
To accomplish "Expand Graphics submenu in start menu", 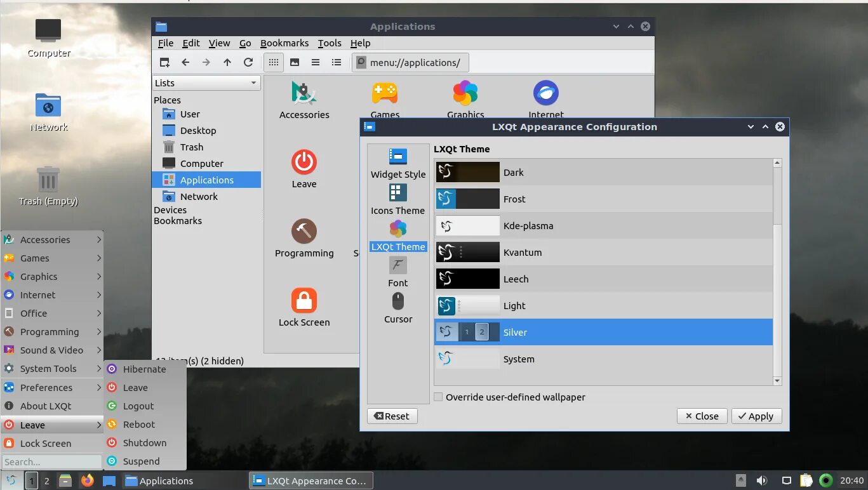I will click(52, 277).
